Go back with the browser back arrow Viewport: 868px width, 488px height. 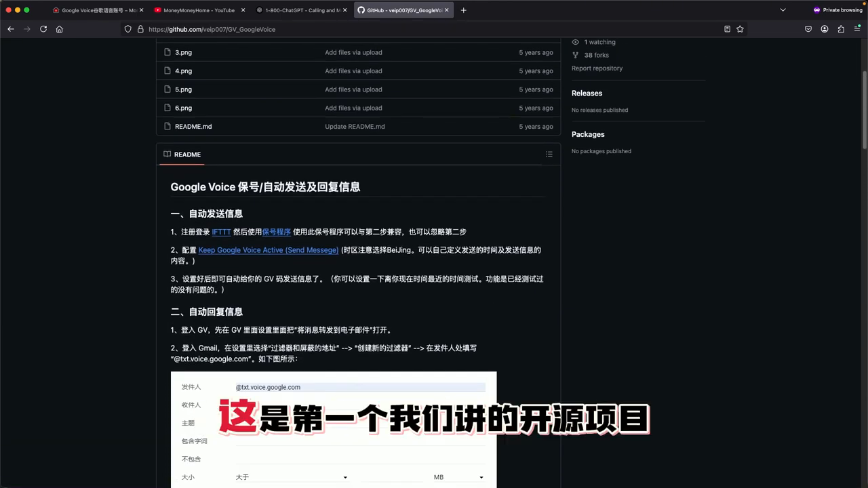pyautogui.click(x=11, y=29)
